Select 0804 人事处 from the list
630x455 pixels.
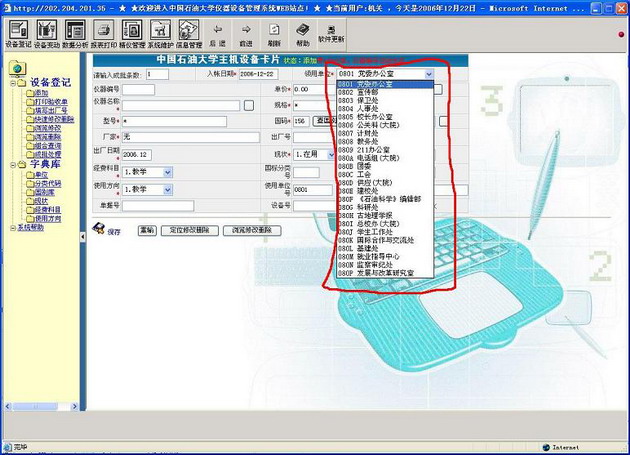point(362,108)
